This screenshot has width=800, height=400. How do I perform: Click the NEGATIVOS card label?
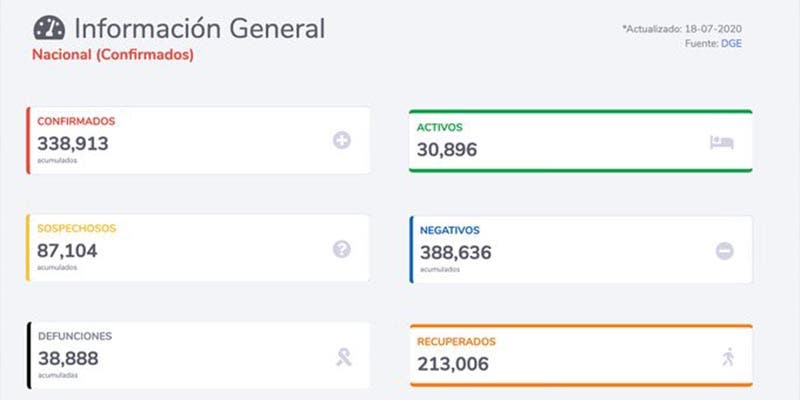[450, 229]
